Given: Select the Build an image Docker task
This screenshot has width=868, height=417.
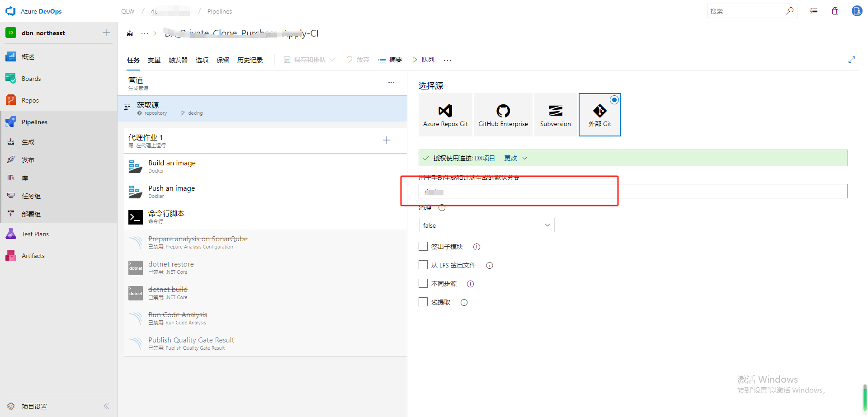Looking at the screenshot, I should pos(265,166).
